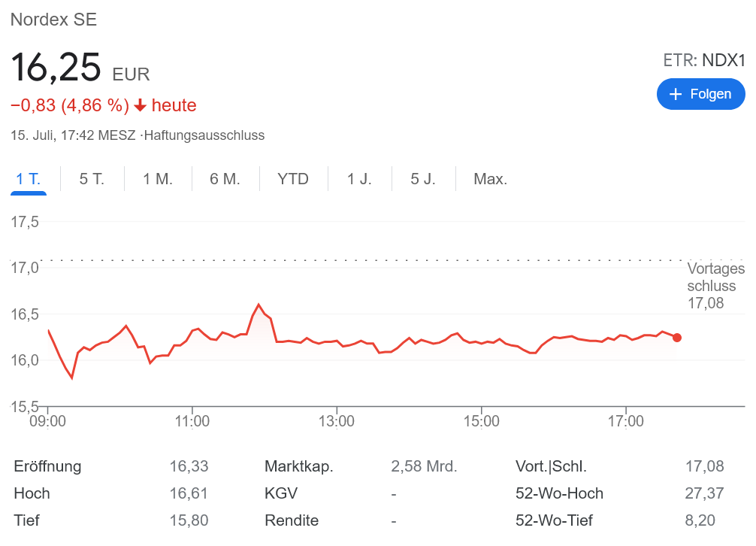The height and width of the screenshot is (546, 756).
Task: Switch to the 5 T. tab
Action: coord(92,180)
